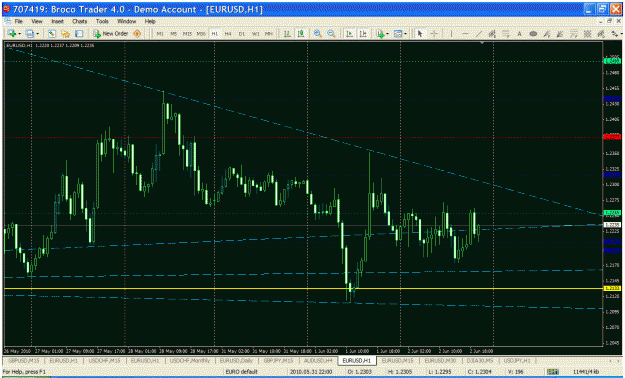Open the File menu
Image resolution: width=625 pixels, height=378 pixels.
(18, 21)
